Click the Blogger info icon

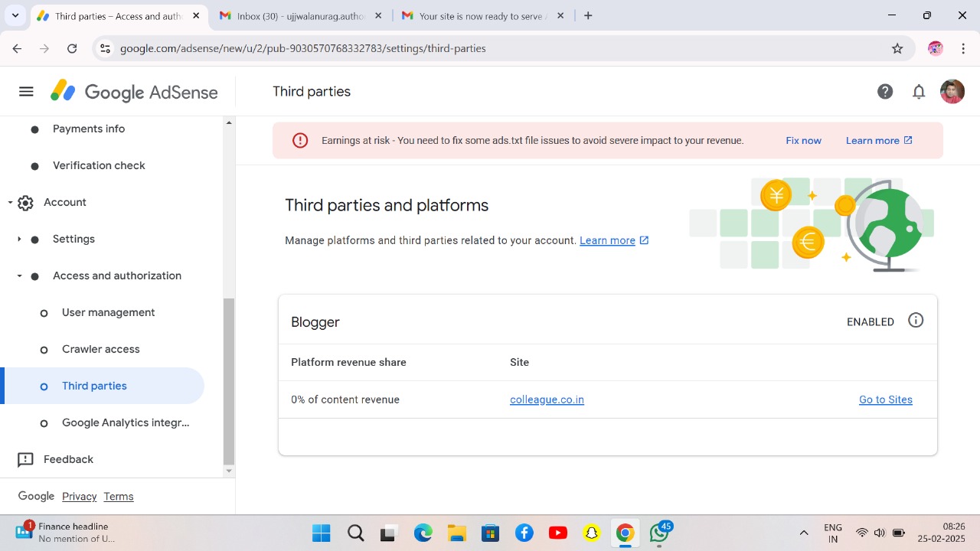(x=916, y=321)
